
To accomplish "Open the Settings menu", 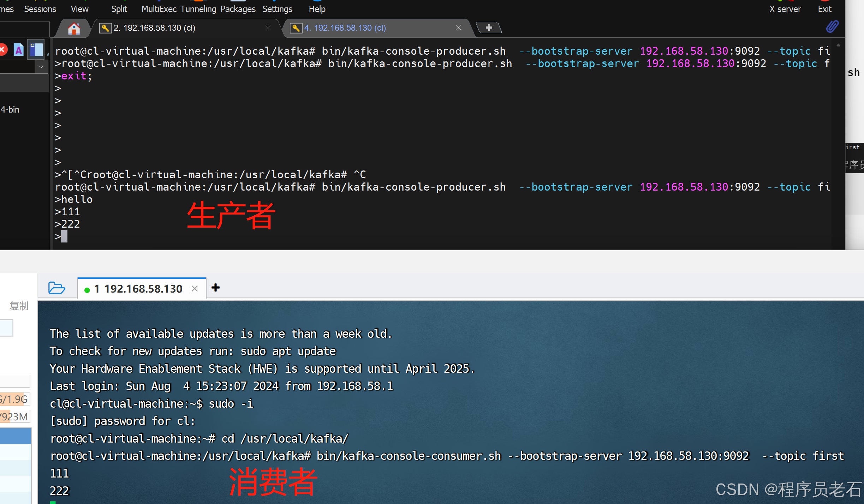I will point(277,9).
